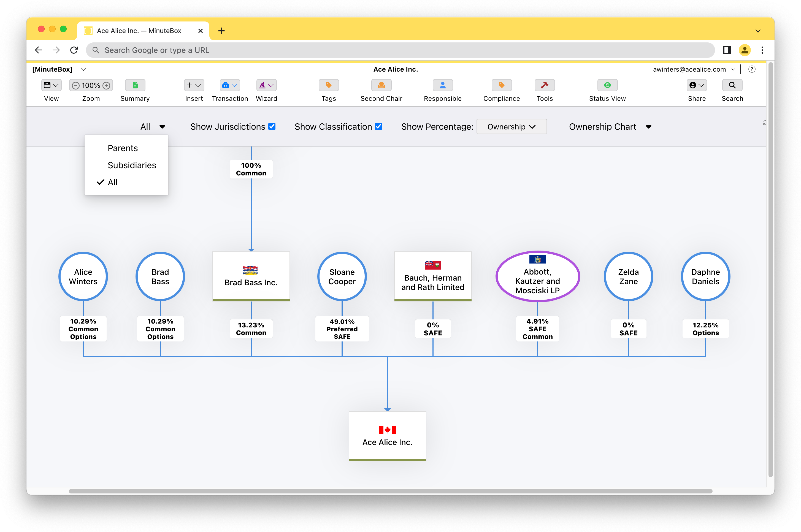
Task: Open the browser three-dot menu
Action: [762, 50]
